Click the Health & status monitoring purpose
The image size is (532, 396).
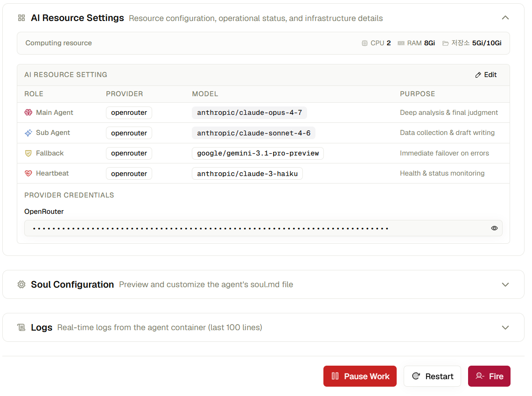pos(442,173)
